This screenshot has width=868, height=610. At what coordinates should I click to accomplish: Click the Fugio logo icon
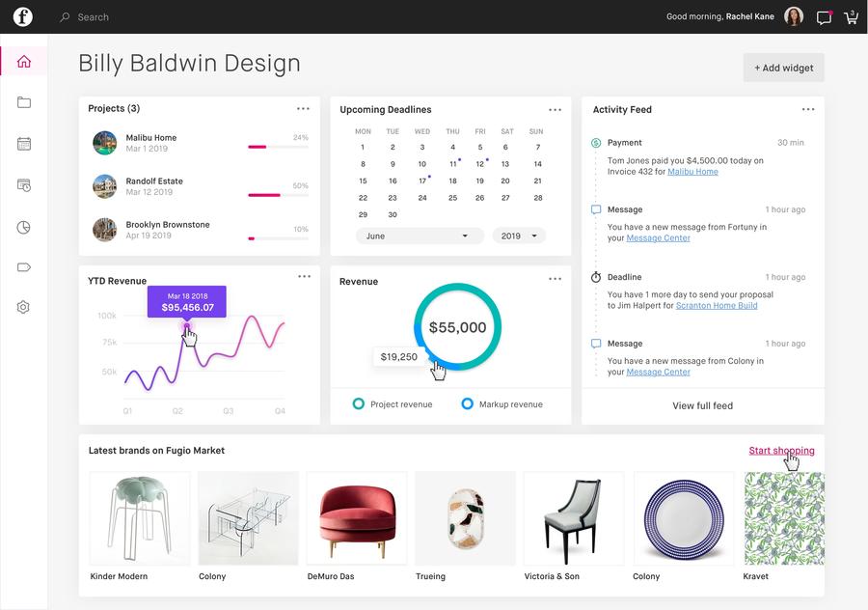[x=22, y=16]
